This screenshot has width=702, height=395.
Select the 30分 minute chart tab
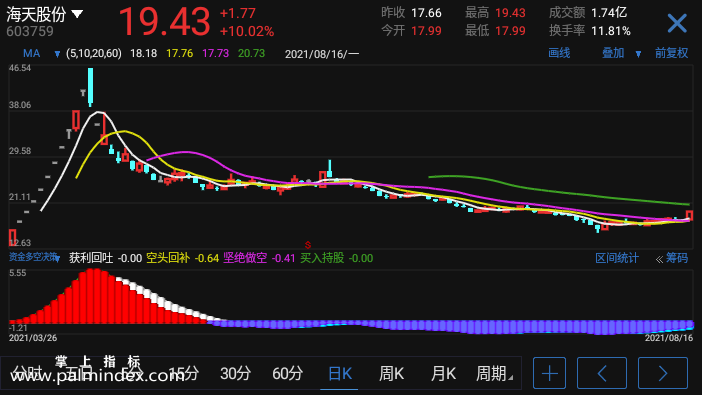(235, 374)
